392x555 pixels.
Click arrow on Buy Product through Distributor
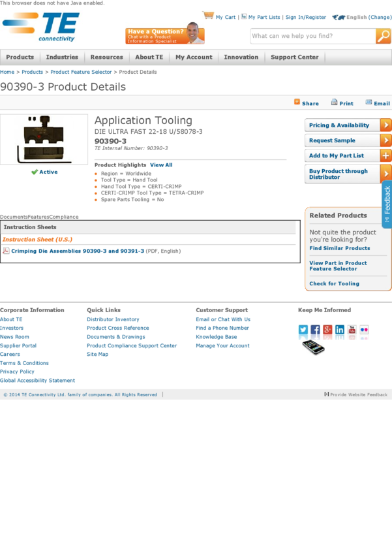pyautogui.click(x=385, y=174)
